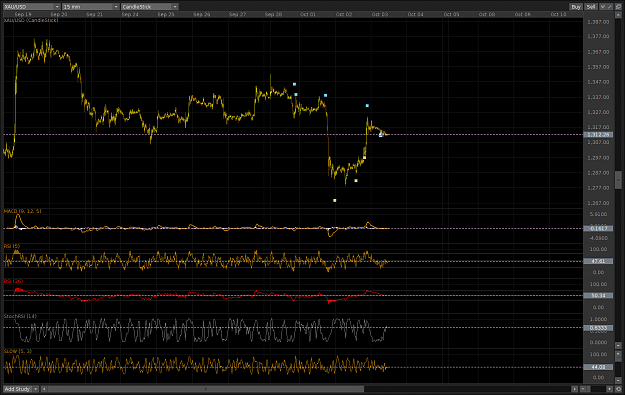Click the horizontal scrollbar right arrow
625x395 pixels.
coord(574,389)
